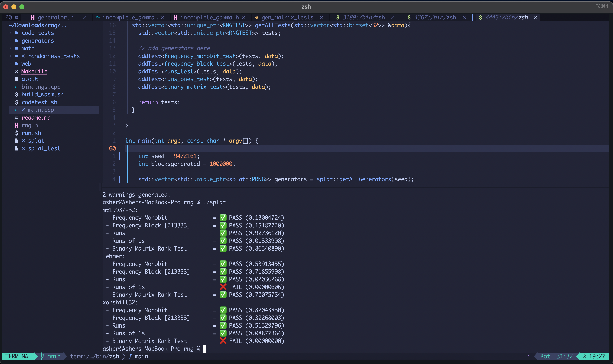Click the seed value 9472161

click(185, 156)
